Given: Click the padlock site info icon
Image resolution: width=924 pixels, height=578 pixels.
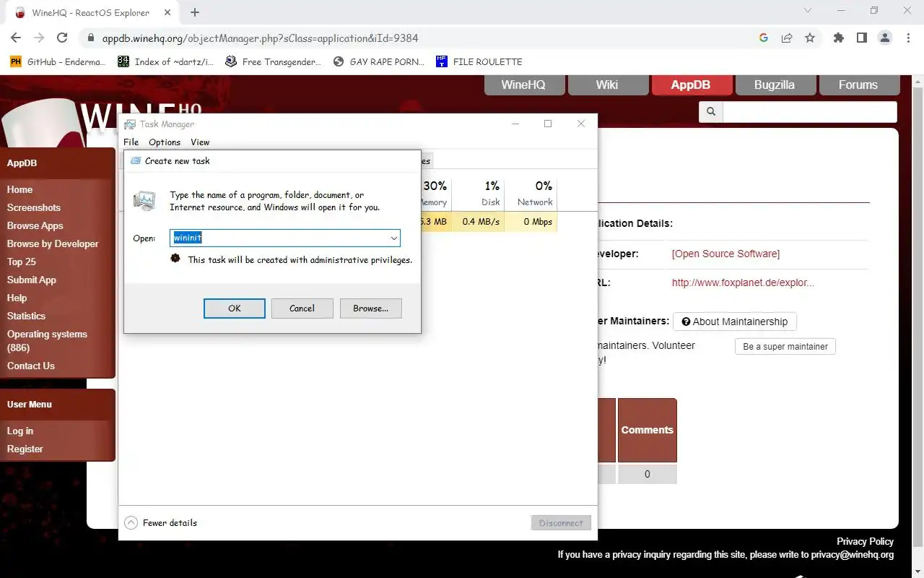Looking at the screenshot, I should 90,38.
